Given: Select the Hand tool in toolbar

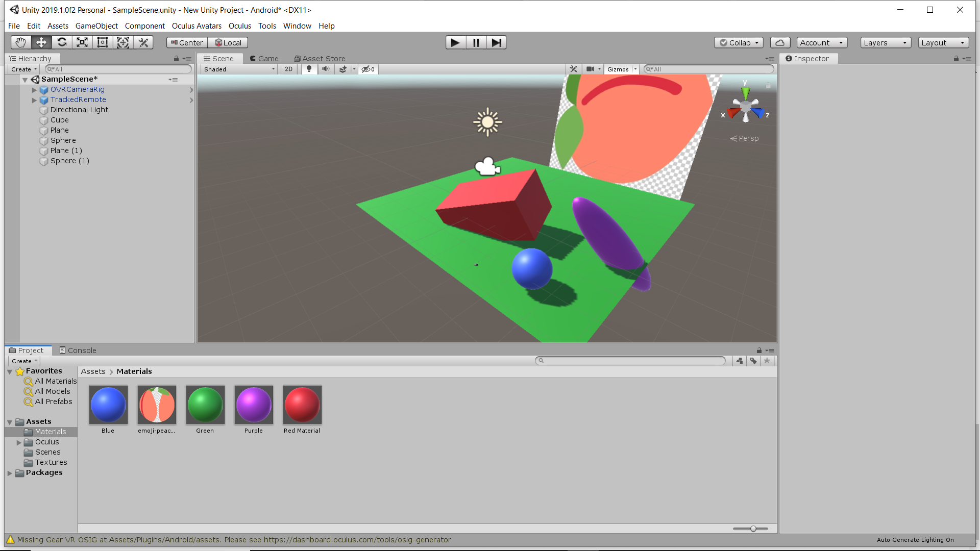Looking at the screenshot, I should [x=20, y=42].
